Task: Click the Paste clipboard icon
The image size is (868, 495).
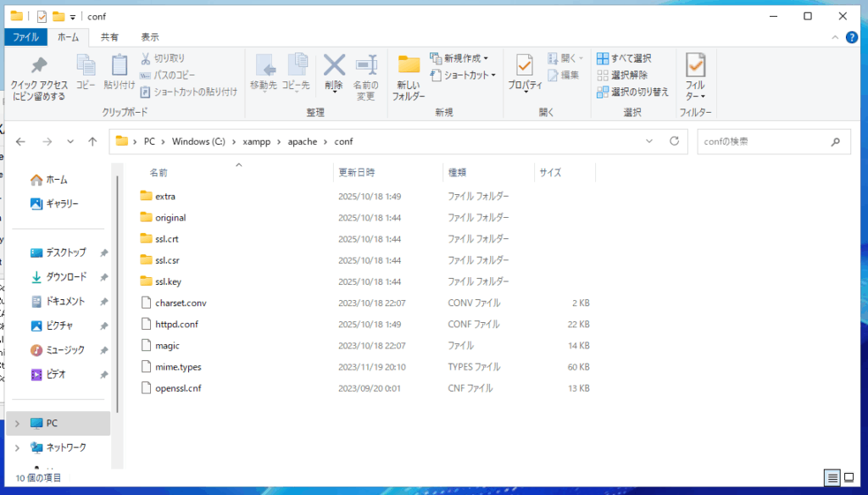Action: click(120, 66)
